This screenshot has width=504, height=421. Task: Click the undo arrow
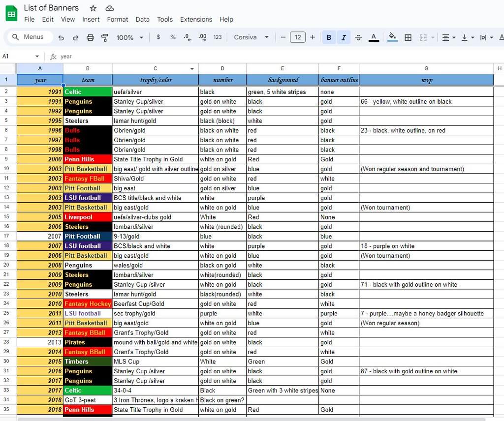(61, 37)
